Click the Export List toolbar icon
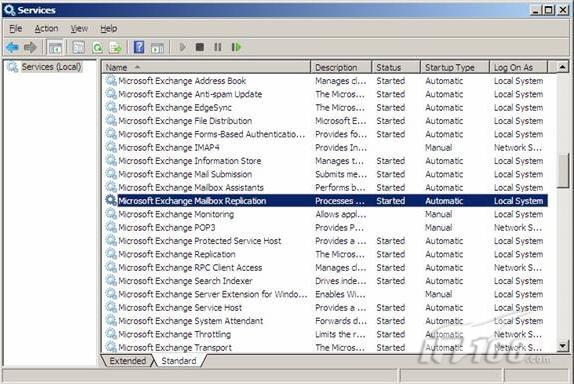Viewport: 574px width, 384px height. pyautogui.click(x=115, y=48)
